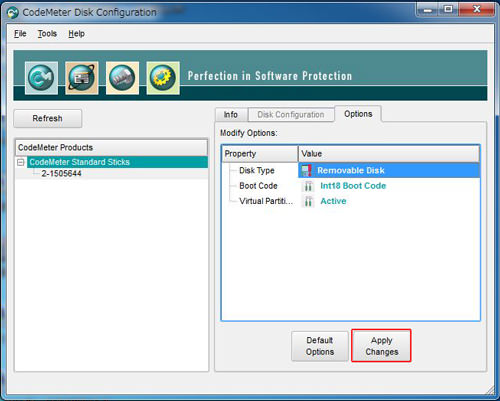The image size is (500, 401).
Task: Select stick 2-1505644 in the tree
Action: (x=61, y=173)
